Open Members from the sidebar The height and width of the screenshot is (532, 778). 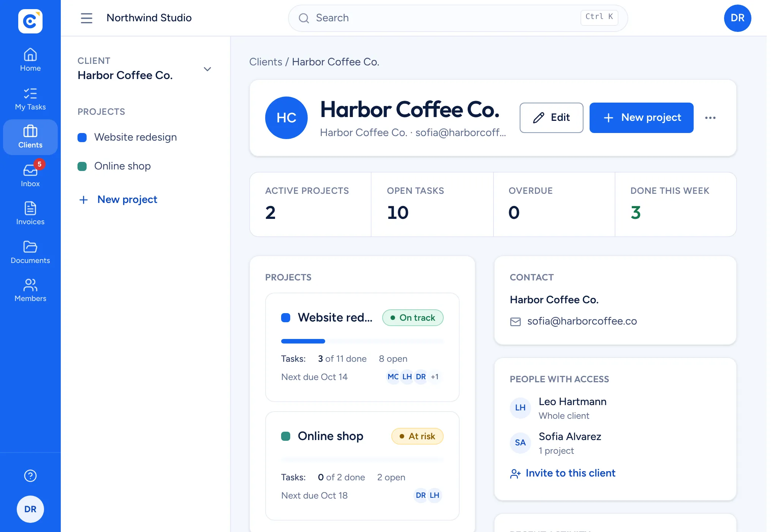click(x=30, y=290)
